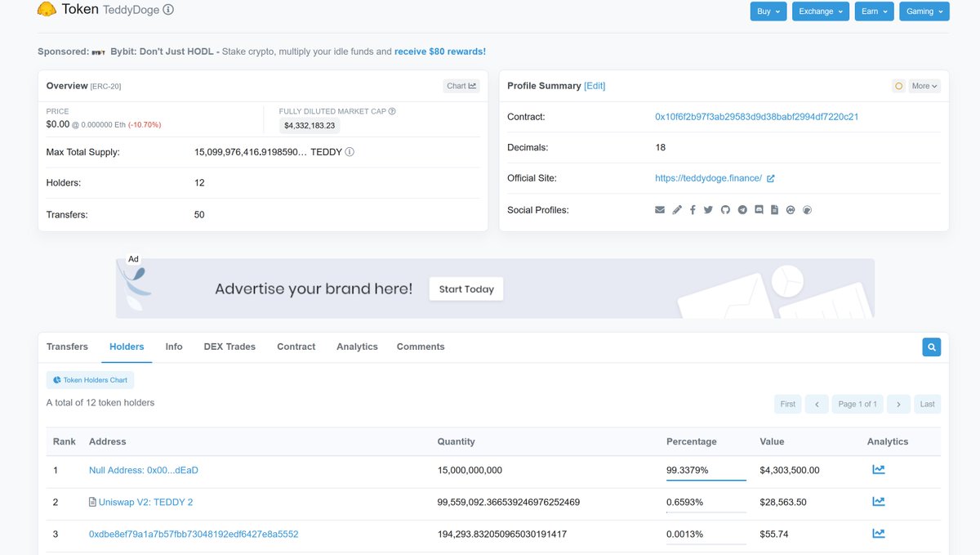The height and width of the screenshot is (555, 980).
Task: Go to next page with right chevron
Action: pos(898,404)
